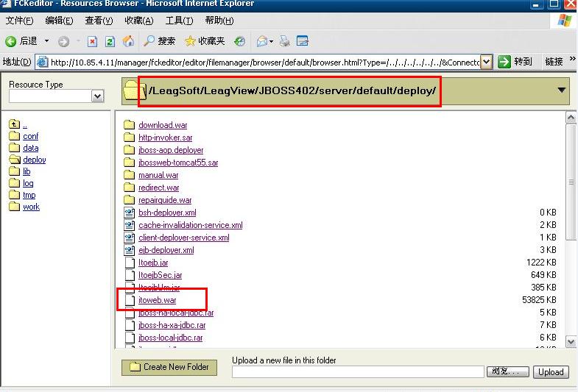Open the 工具(T) menu

179,21
